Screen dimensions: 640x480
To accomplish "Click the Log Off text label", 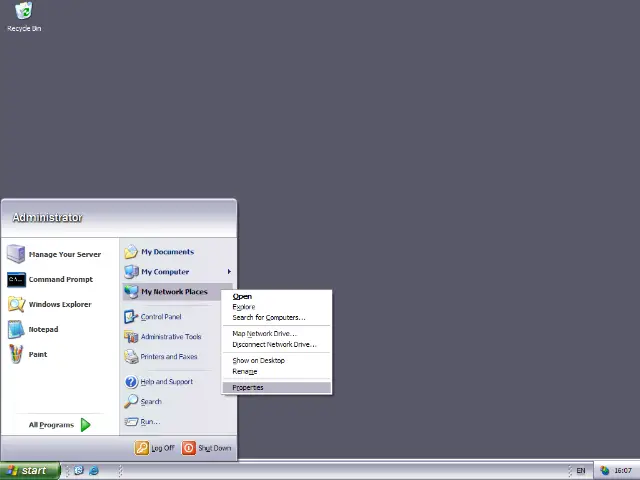I will [x=163, y=448].
